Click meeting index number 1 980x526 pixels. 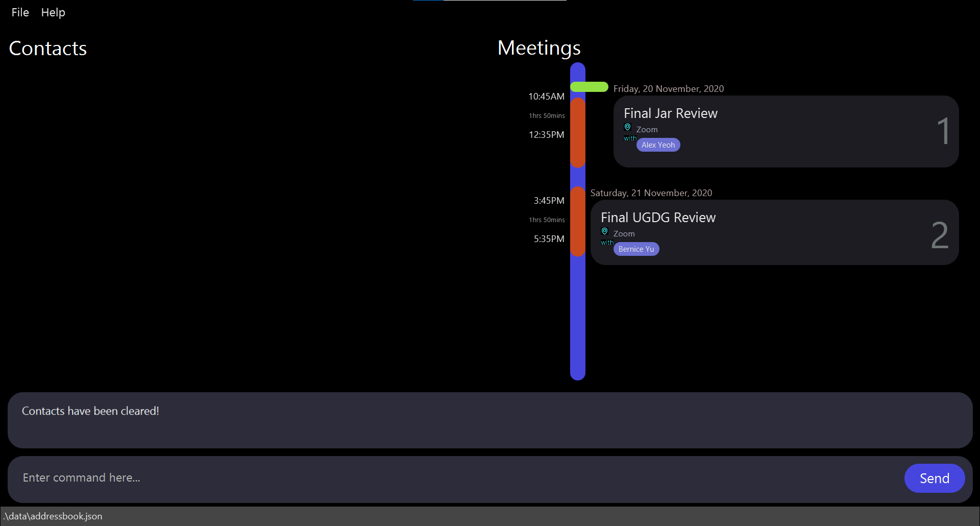click(x=943, y=131)
